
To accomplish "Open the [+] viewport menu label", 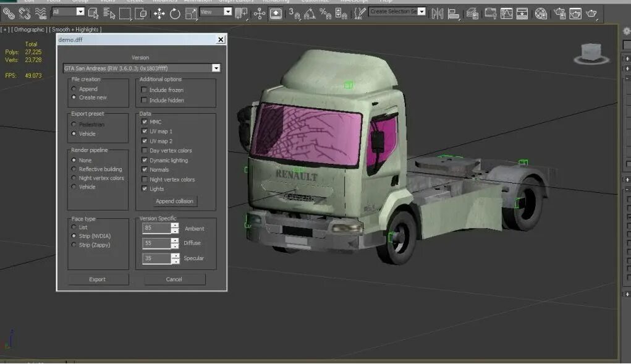I will pyautogui.click(x=5, y=30).
